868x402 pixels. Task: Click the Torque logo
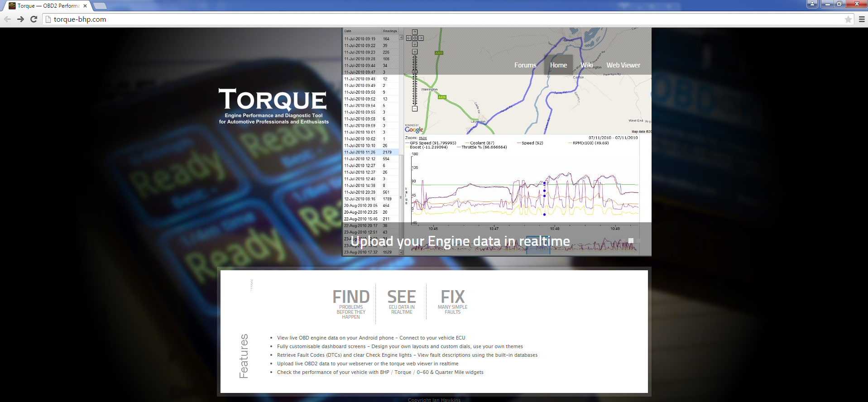point(273,105)
